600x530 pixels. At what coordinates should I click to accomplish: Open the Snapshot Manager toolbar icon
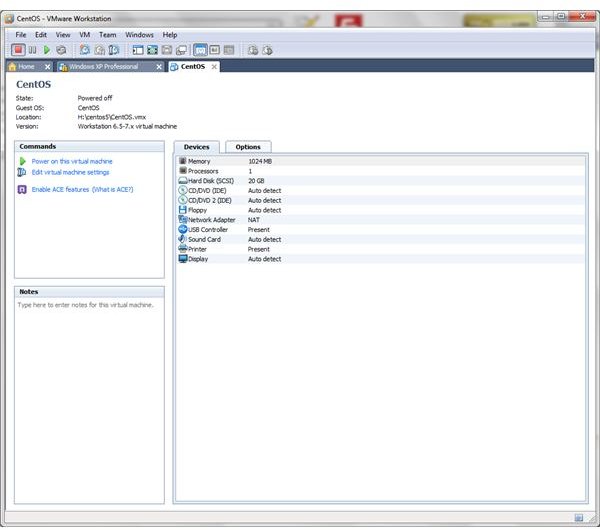[114, 50]
